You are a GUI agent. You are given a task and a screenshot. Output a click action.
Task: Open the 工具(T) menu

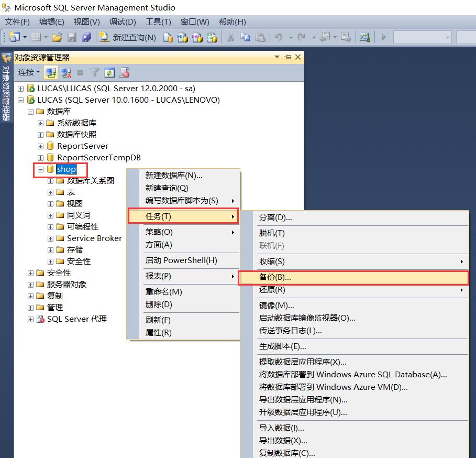[x=158, y=22]
